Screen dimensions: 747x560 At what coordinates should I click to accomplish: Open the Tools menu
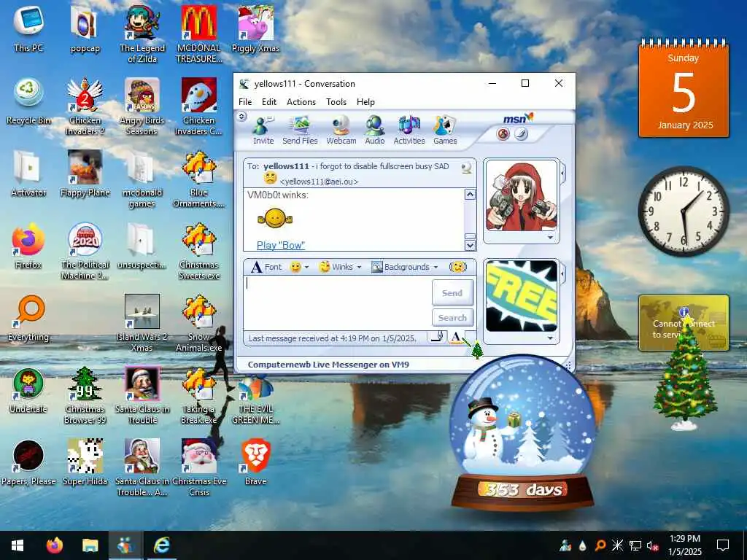[336, 102]
